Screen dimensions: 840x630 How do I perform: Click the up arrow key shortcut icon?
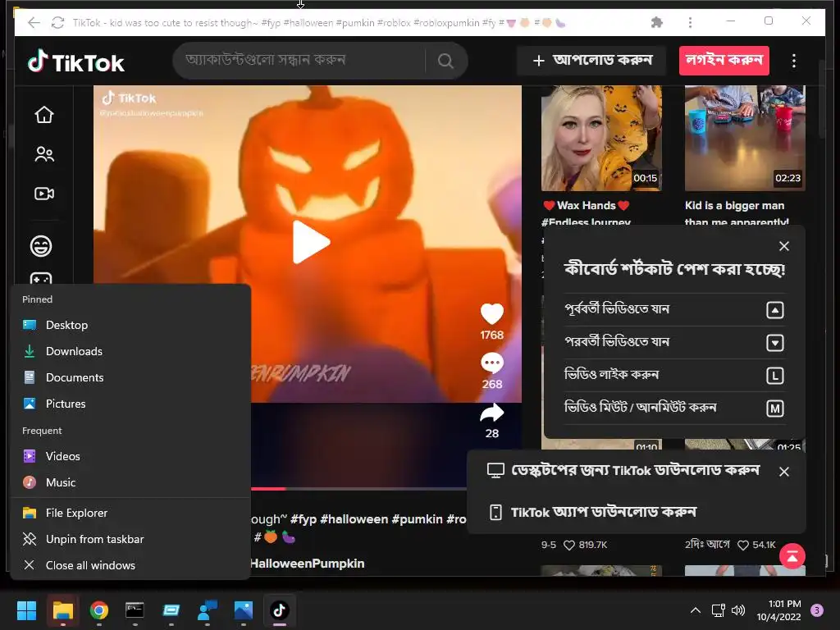click(774, 309)
